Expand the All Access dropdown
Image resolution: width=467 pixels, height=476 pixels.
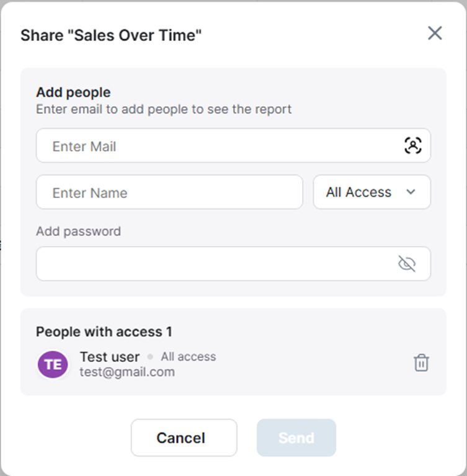[371, 192]
